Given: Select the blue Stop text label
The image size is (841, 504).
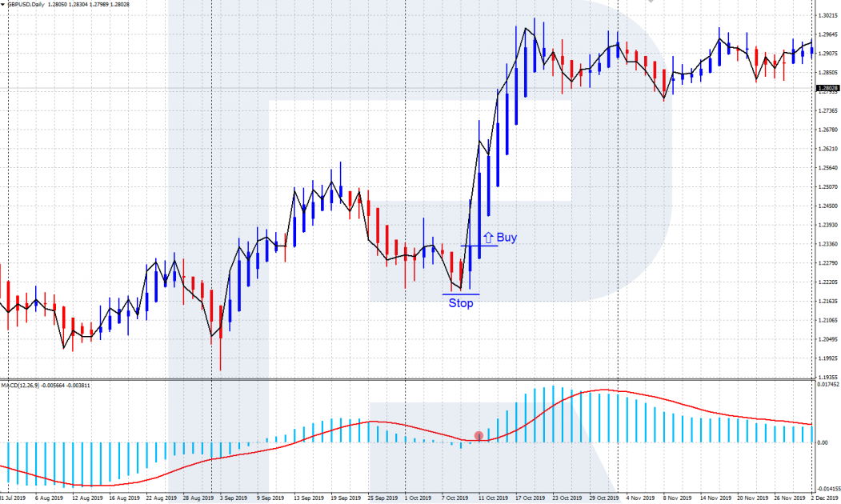Looking at the screenshot, I should tap(460, 303).
